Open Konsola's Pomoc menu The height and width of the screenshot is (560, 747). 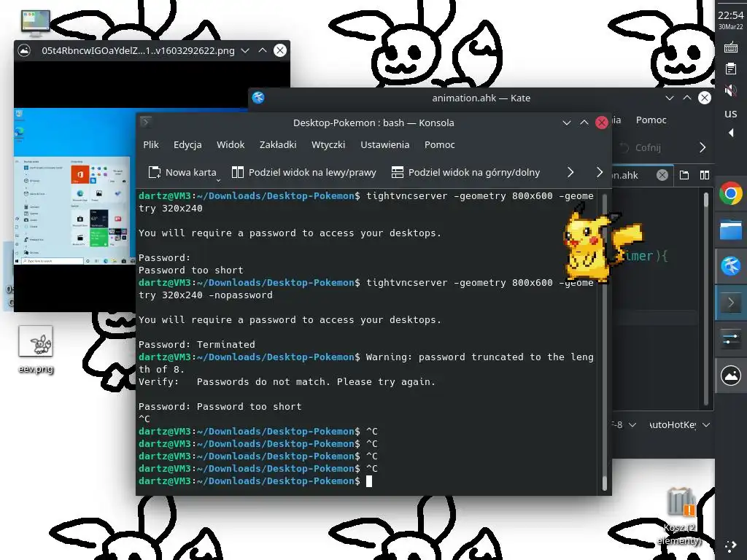[439, 145]
